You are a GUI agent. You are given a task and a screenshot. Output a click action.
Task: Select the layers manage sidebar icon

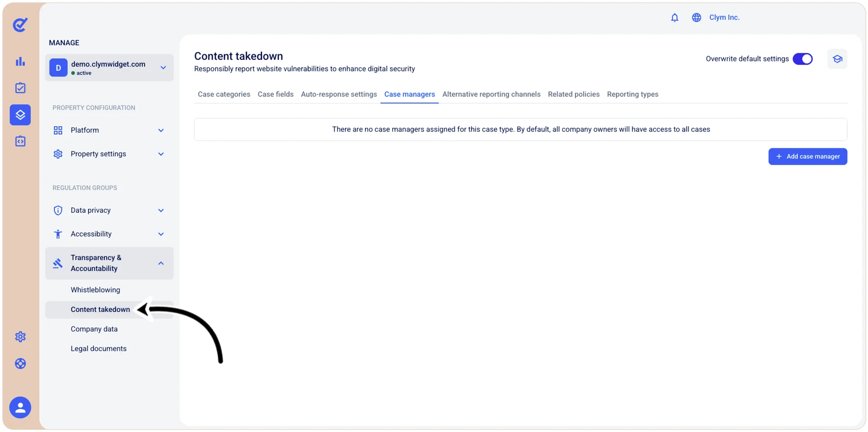tap(20, 115)
